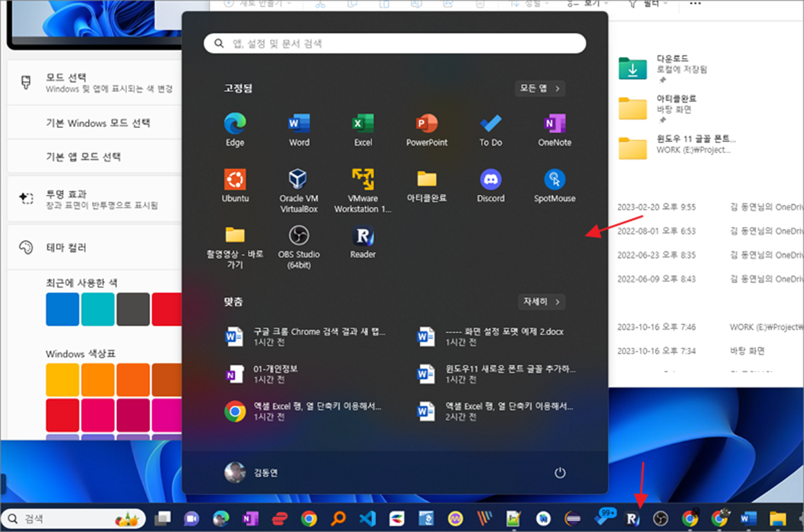Viewport: 804px width, 532px height.
Task: Click the 투명 효과 setting row
Action: [95, 199]
